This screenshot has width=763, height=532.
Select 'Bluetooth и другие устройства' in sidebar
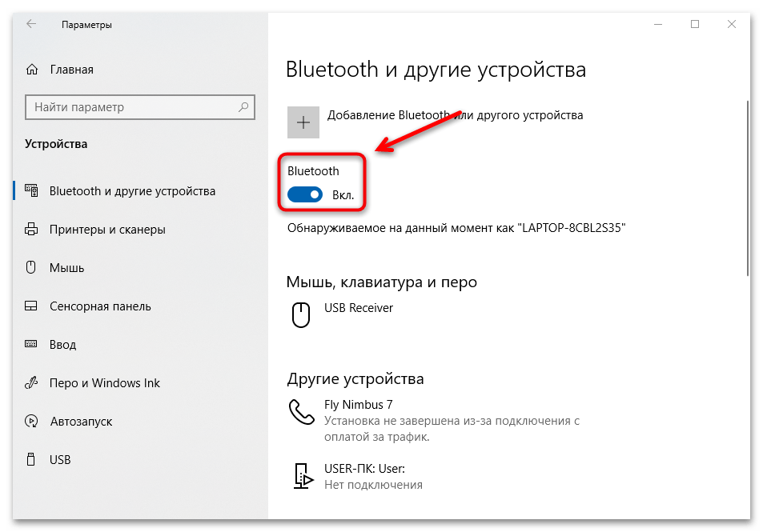pyautogui.click(x=132, y=190)
